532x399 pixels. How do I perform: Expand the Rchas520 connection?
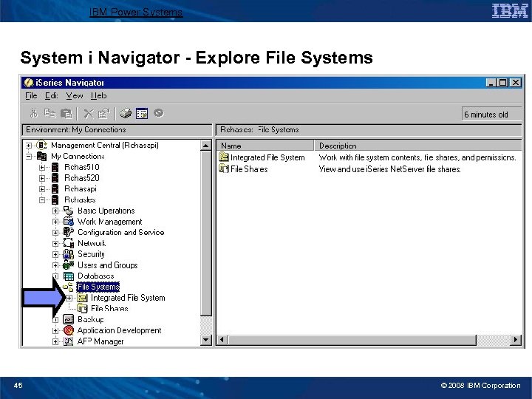point(42,178)
